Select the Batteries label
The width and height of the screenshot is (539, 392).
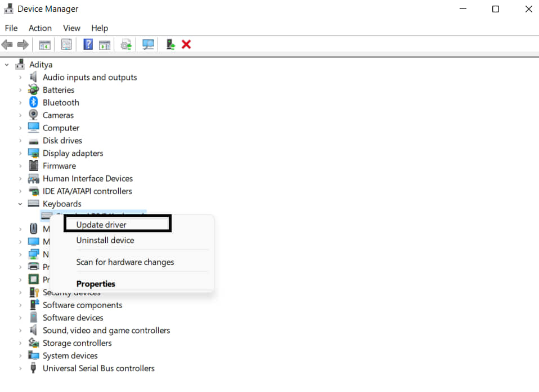click(59, 90)
